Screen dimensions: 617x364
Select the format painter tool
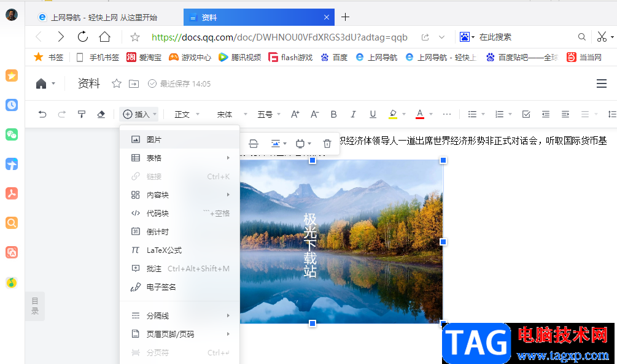click(82, 115)
